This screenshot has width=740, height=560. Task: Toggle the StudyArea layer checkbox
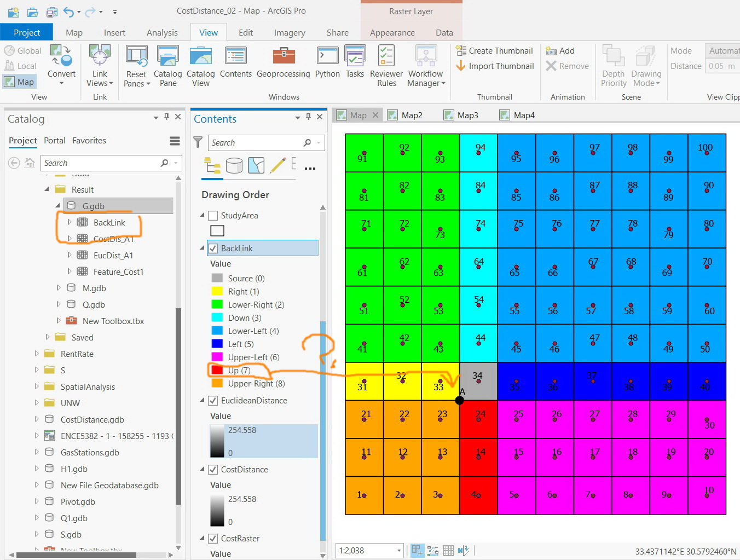[213, 215]
